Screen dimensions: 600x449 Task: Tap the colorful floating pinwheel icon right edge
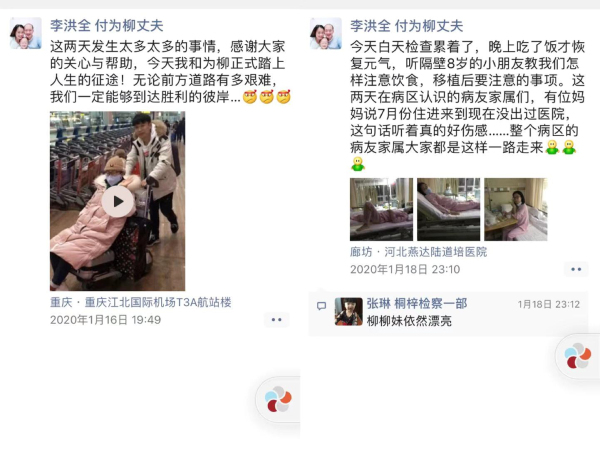pos(578,356)
